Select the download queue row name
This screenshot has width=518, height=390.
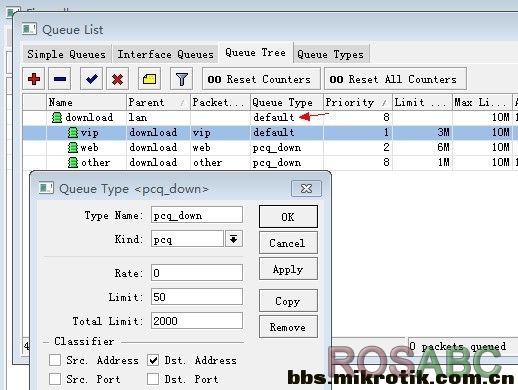[89, 117]
